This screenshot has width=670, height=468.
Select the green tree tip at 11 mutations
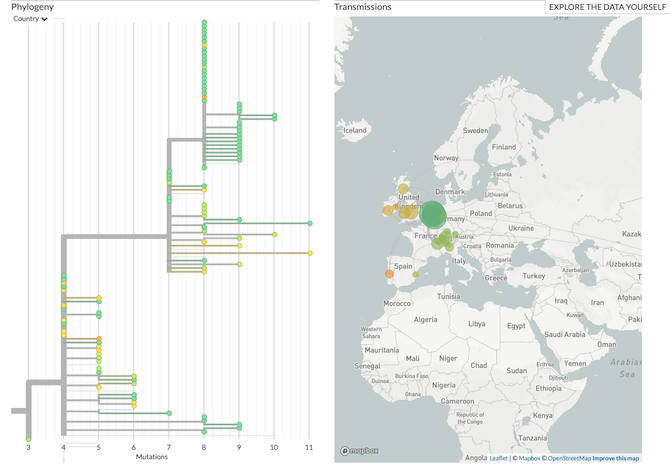pos(310,223)
